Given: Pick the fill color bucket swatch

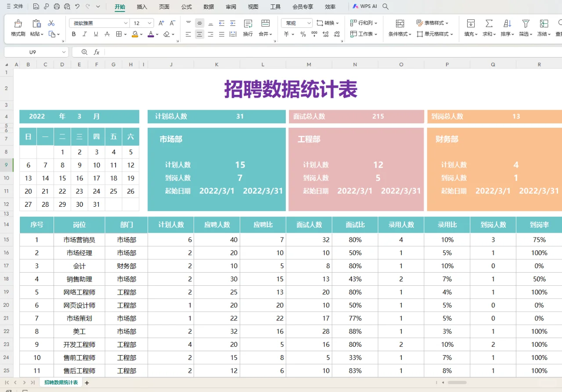Looking at the screenshot, I should click(x=135, y=34).
